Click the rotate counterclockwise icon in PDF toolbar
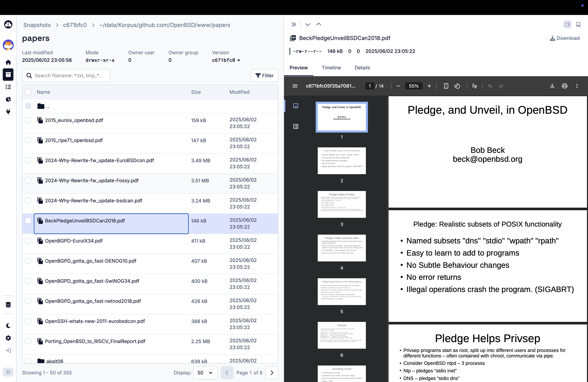 pos(457,86)
